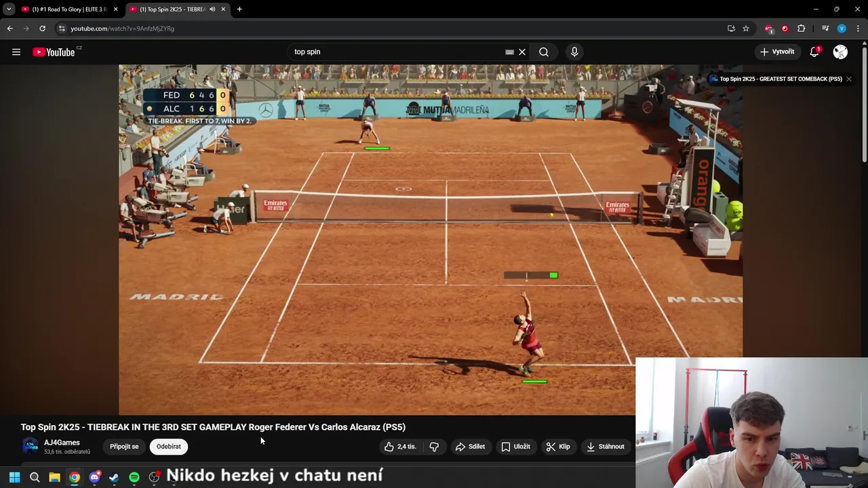
Task: Join the channel with Připojit se
Action: pyautogui.click(x=124, y=447)
